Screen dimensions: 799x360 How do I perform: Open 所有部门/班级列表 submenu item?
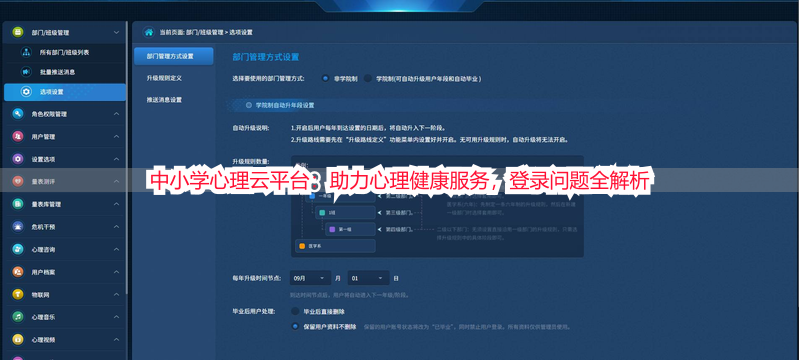(65, 53)
